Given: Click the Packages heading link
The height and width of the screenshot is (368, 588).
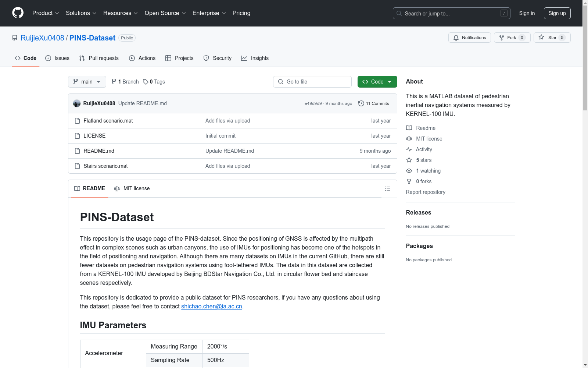Looking at the screenshot, I should point(419,246).
